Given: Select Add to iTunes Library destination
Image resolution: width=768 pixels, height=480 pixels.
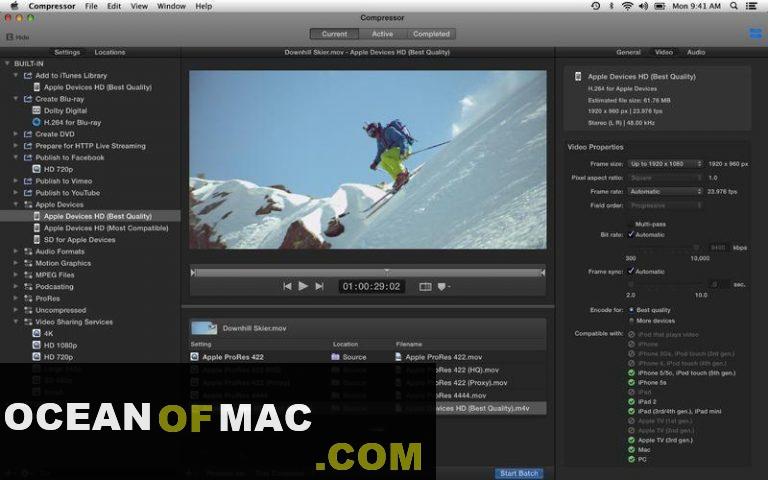Looking at the screenshot, I should [x=71, y=75].
